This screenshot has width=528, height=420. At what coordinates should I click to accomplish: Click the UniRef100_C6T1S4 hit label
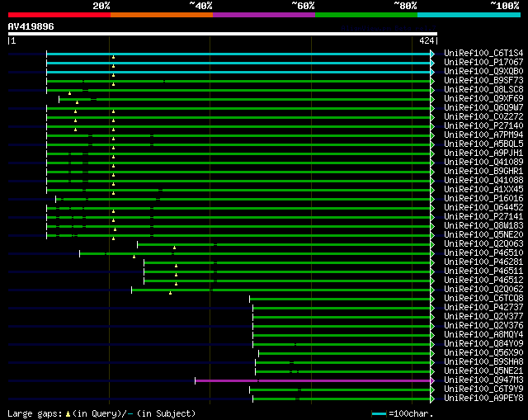tap(483, 53)
